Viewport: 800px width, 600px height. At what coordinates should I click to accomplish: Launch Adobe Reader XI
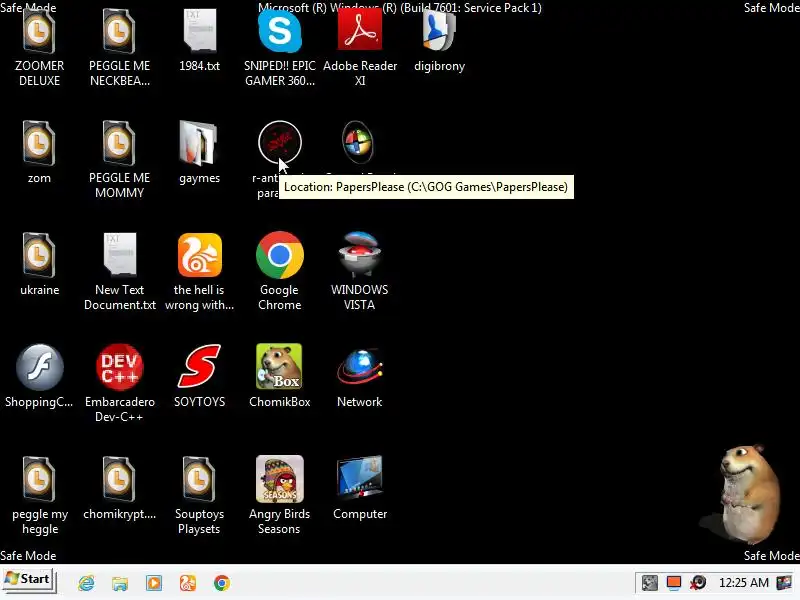point(360,31)
